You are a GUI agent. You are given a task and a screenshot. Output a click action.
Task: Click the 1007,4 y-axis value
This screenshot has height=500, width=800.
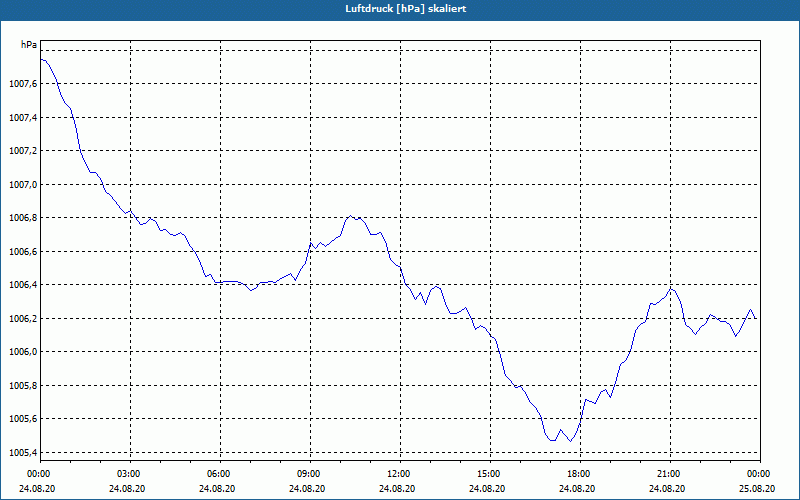click(x=23, y=118)
